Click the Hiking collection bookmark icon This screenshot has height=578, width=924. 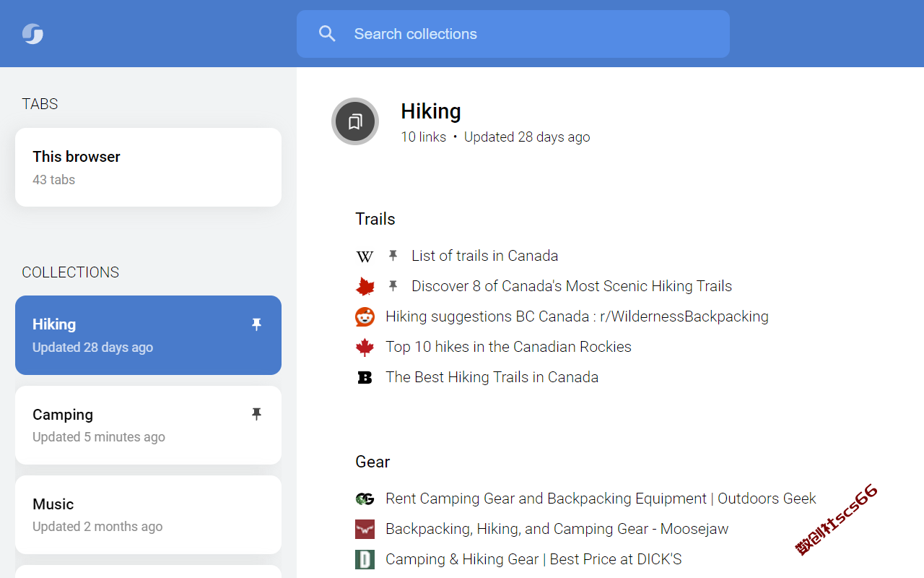tap(355, 121)
